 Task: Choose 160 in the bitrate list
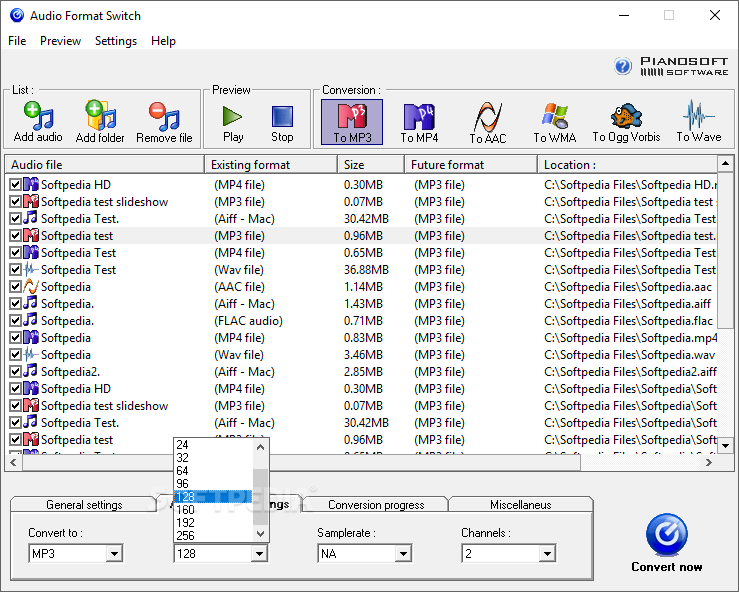coord(213,510)
